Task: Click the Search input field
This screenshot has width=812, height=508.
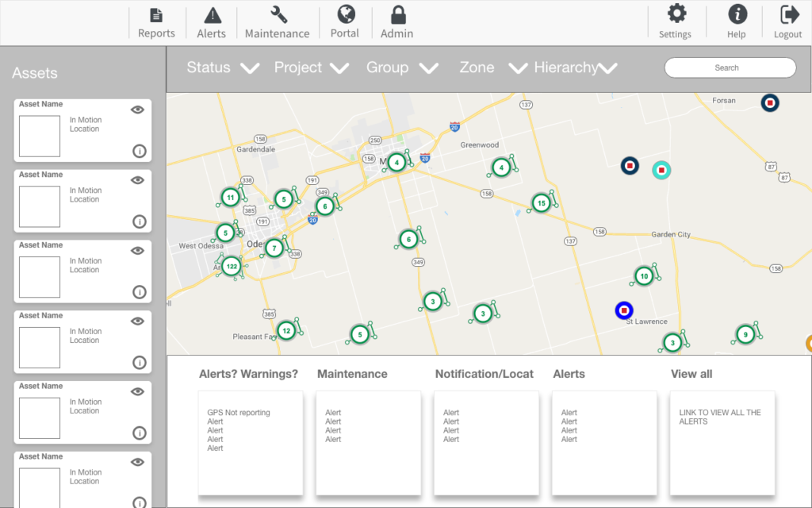Action: [730, 68]
